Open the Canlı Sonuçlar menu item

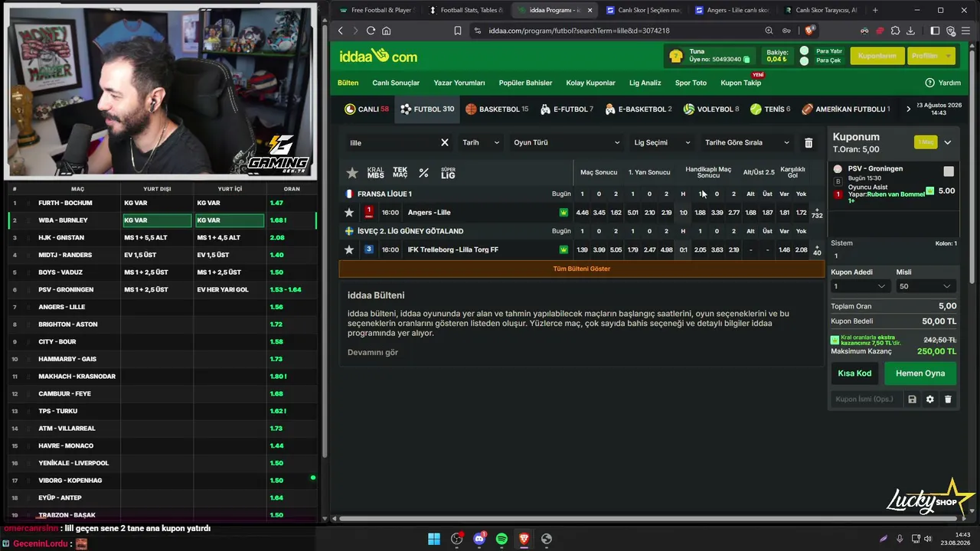(396, 83)
